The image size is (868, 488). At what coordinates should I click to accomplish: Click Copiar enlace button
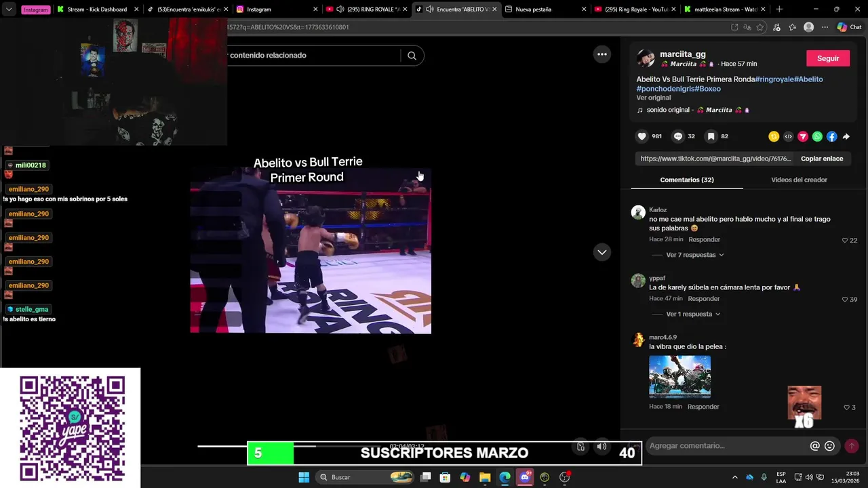822,159
